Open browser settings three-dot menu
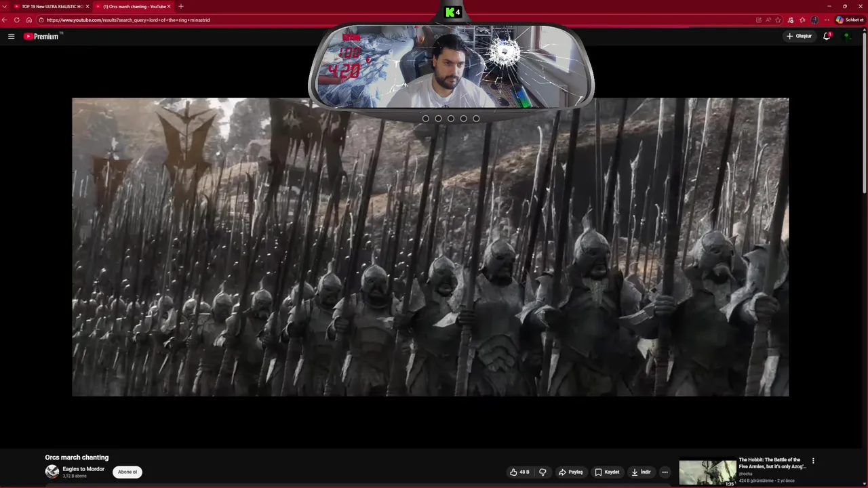The image size is (868, 488). [827, 20]
